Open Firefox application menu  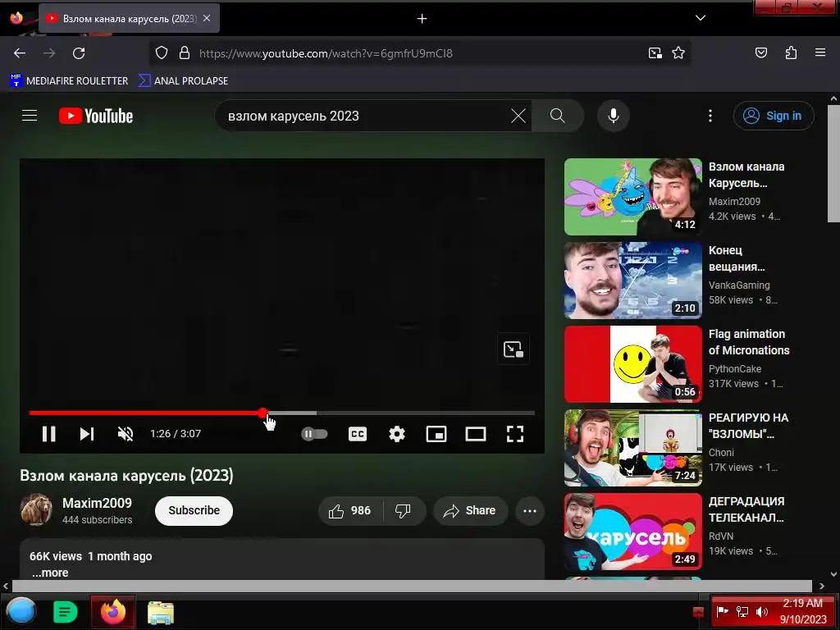click(x=820, y=52)
